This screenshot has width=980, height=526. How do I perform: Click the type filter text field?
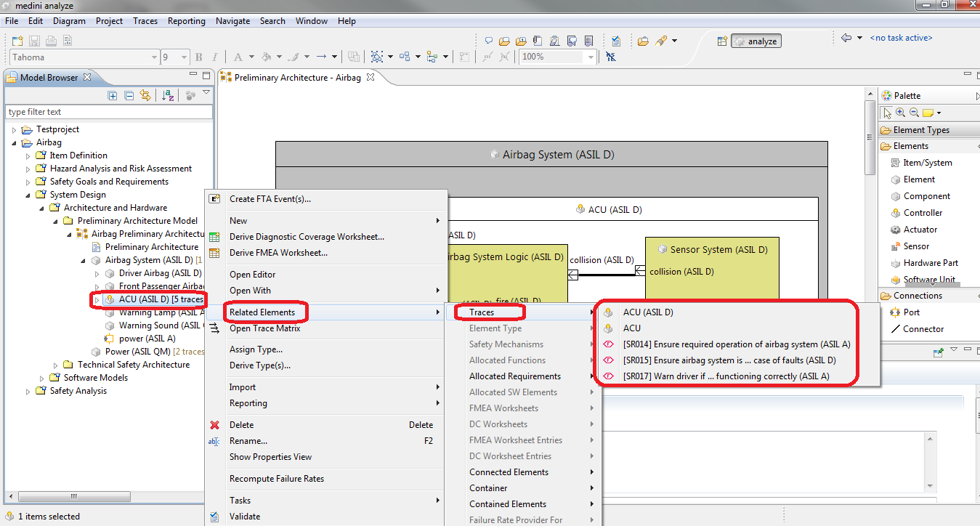[109, 112]
